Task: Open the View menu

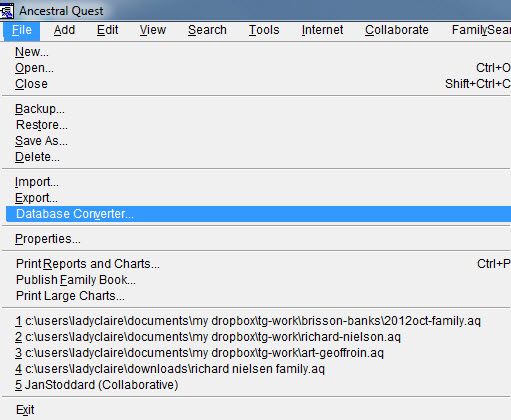Action: pos(153,30)
